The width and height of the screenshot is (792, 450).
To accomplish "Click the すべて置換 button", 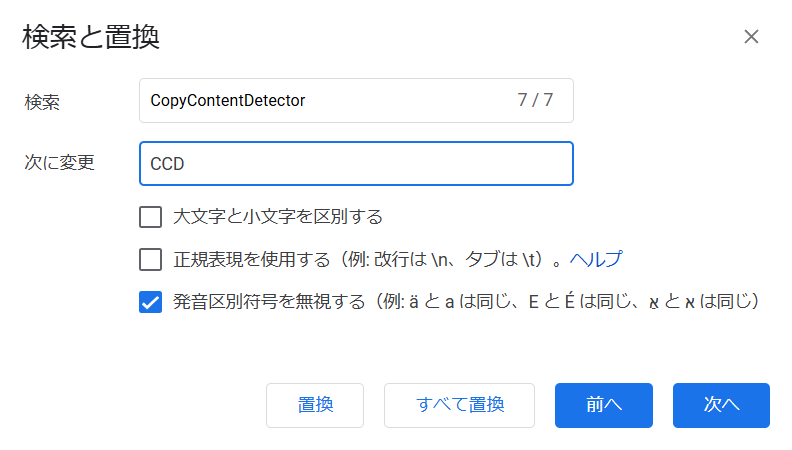I will pos(460,405).
